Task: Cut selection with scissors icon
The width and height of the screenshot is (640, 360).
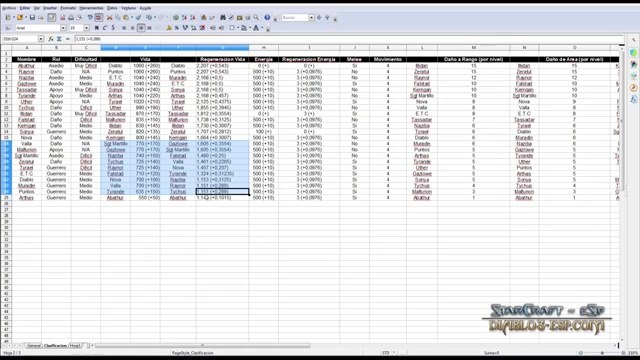Action: coord(109,18)
